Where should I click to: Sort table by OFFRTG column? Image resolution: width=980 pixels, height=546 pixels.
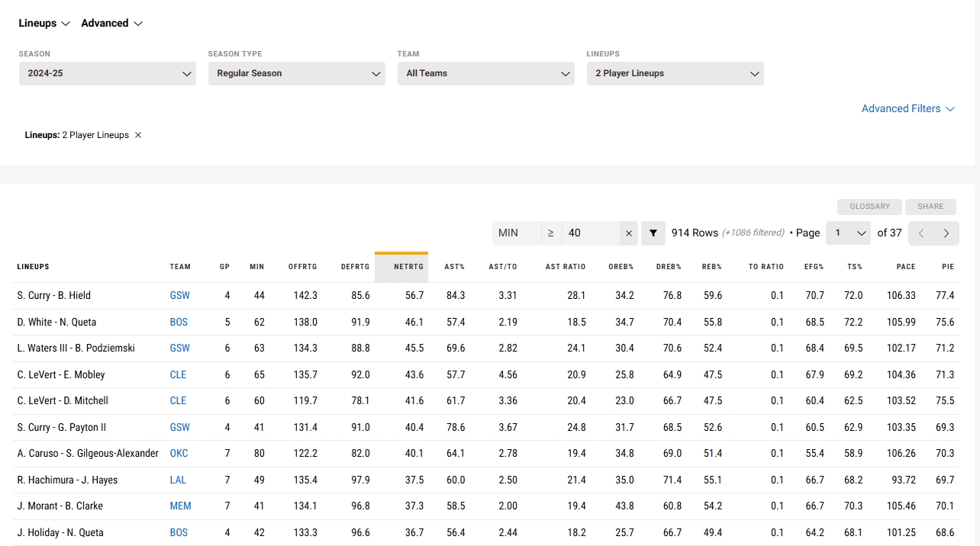tap(302, 267)
